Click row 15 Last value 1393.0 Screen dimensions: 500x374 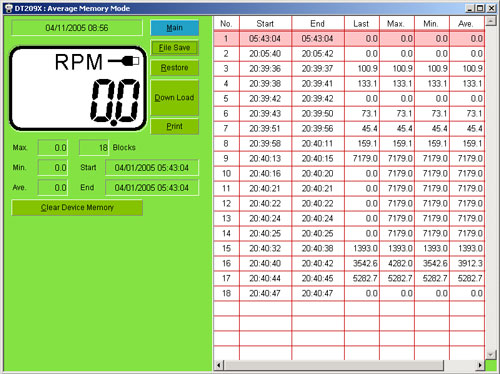[362, 249]
